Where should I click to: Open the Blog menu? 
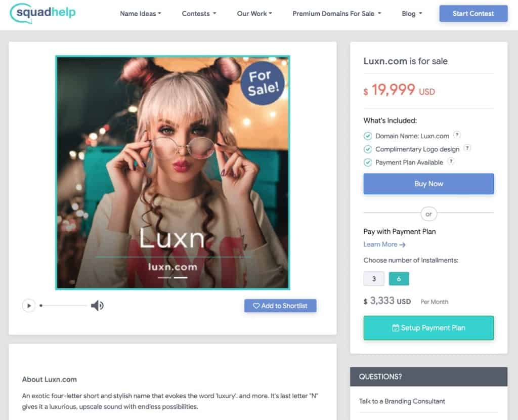pyautogui.click(x=412, y=14)
